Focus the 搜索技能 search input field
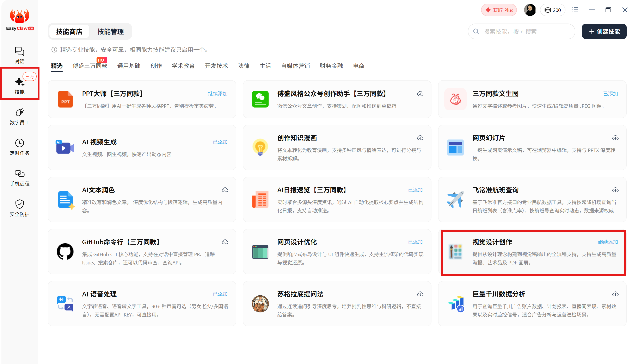 coord(521,31)
